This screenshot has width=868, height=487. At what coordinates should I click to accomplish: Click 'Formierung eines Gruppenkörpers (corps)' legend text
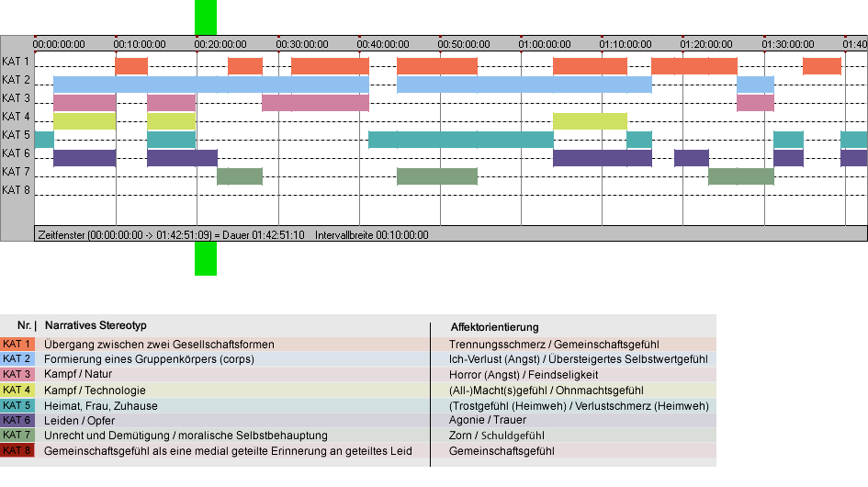[149, 359]
